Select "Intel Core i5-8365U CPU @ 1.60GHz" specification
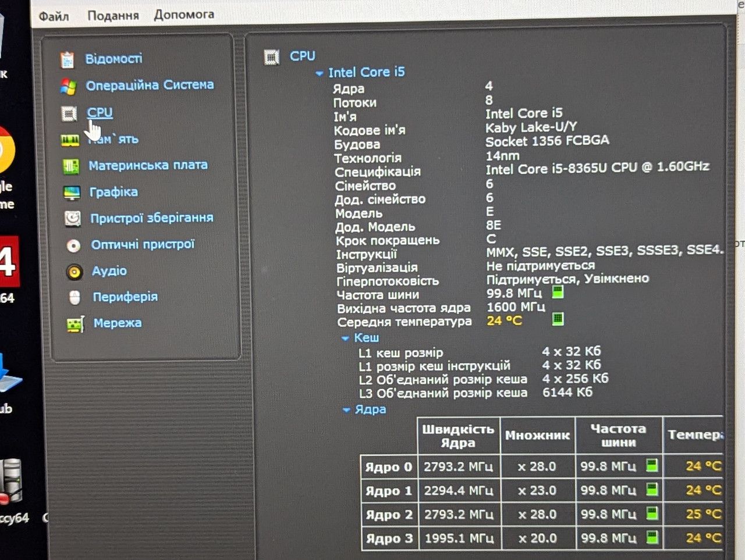The image size is (745, 560). click(x=598, y=168)
